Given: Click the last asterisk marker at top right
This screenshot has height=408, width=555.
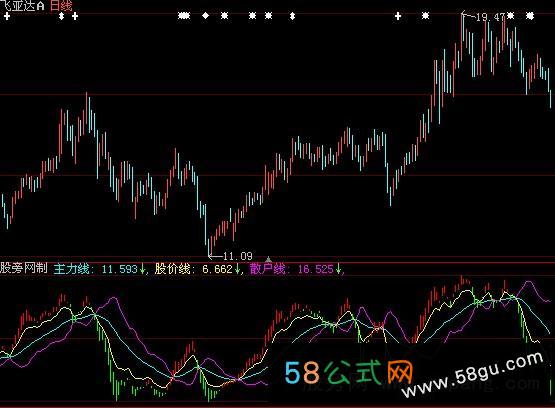Looking at the screenshot, I should tap(530, 16).
